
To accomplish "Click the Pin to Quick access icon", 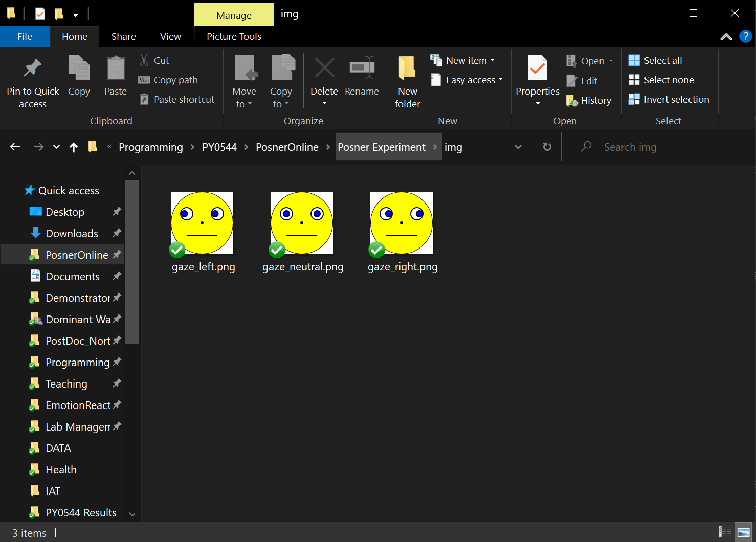I will 33,69.
